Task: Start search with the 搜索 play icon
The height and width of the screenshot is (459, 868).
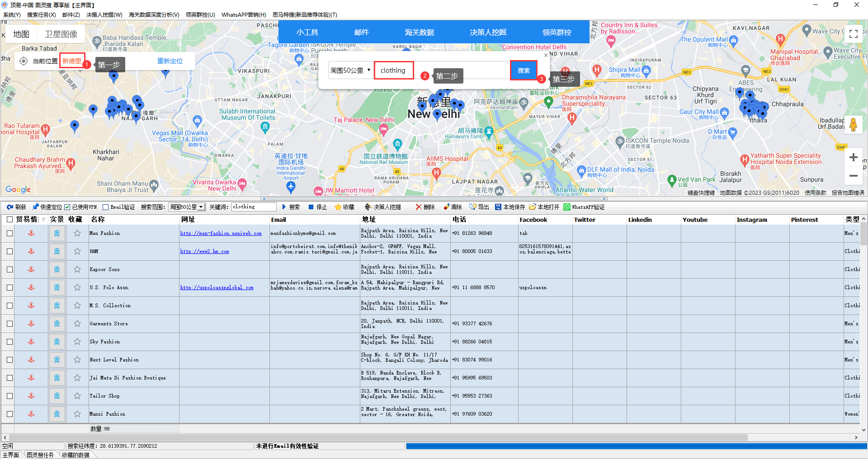Action: tap(284, 207)
